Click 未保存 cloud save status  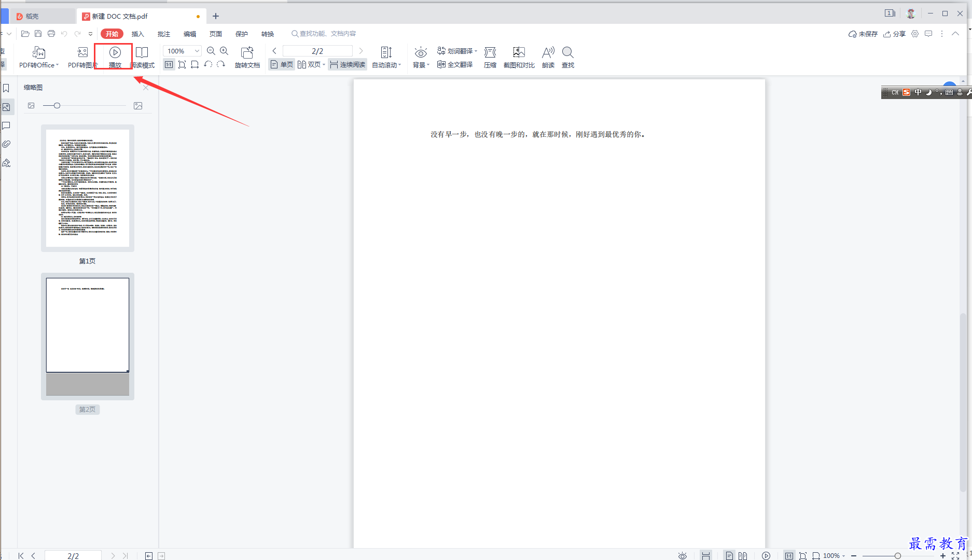pos(863,34)
